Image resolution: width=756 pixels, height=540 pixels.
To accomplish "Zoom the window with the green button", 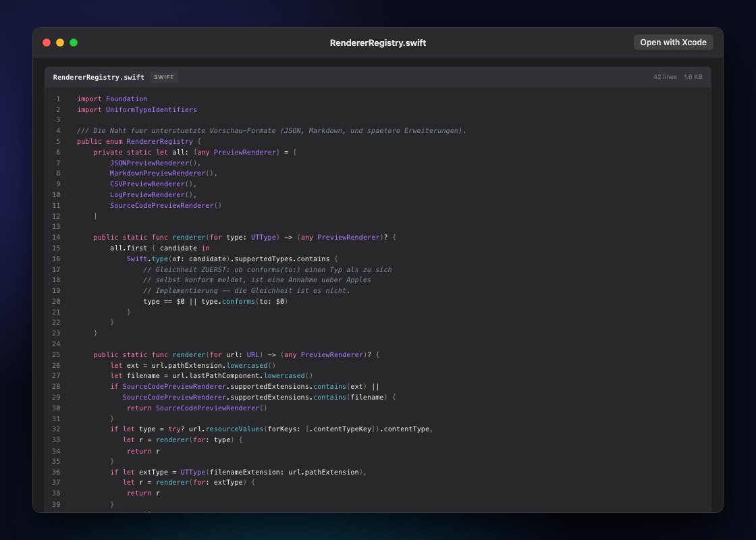I will pos(74,43).
